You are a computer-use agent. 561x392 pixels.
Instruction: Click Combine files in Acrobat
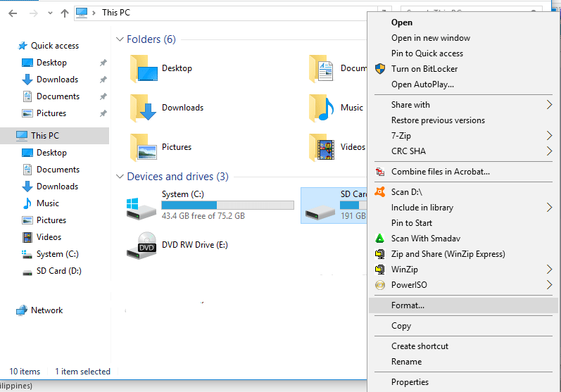(440, 171)
